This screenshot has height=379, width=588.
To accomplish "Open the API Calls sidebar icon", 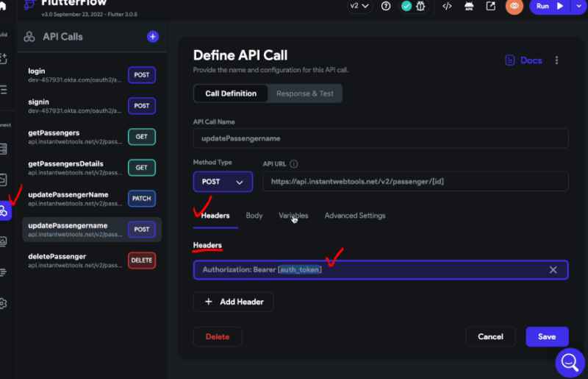I will (x=4, y=211).
